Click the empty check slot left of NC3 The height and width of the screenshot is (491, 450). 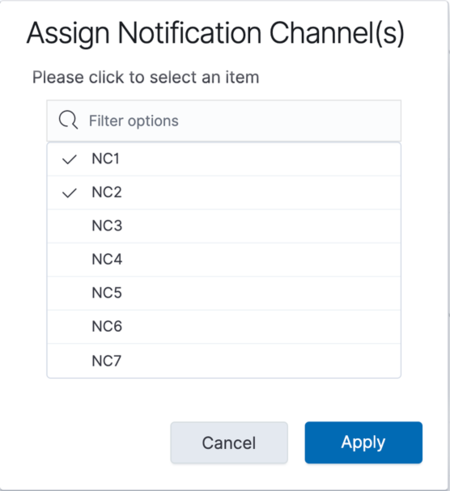[x=69, y=226]
